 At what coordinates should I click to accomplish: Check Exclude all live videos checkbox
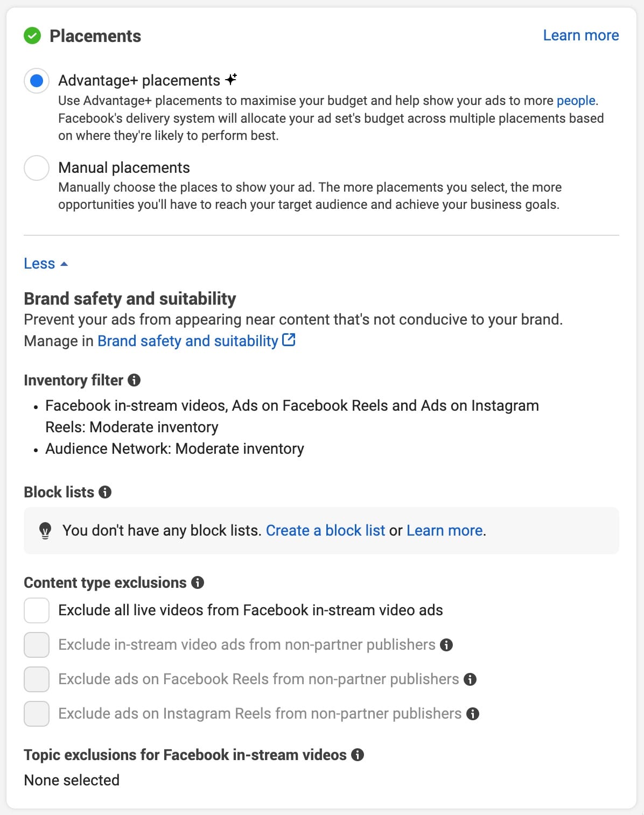click(37, 610)
